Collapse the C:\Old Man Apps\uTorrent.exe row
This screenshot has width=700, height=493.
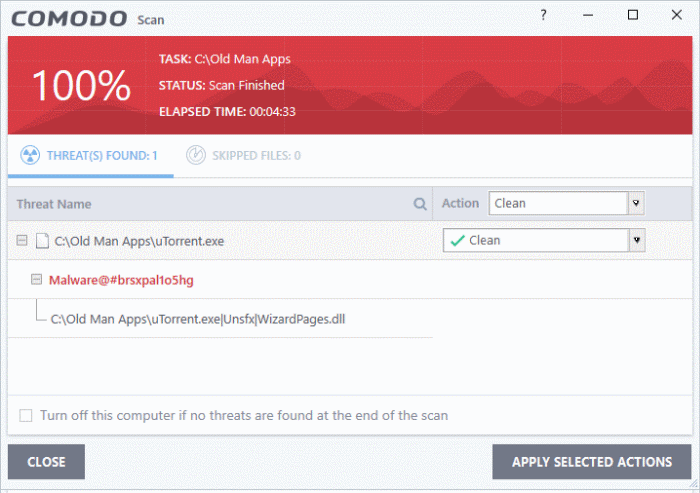[x=21, y=241]
